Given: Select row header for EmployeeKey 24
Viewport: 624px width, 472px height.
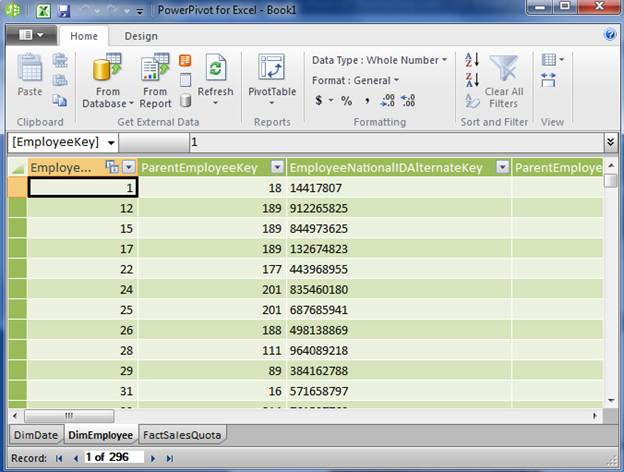Looking at the screenshot, I should [18, 289].
